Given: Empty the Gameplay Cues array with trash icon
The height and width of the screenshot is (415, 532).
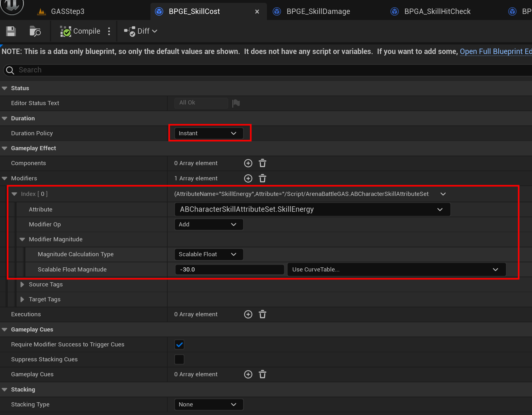Looking at the screenshot, I should [x=263, y=374].
